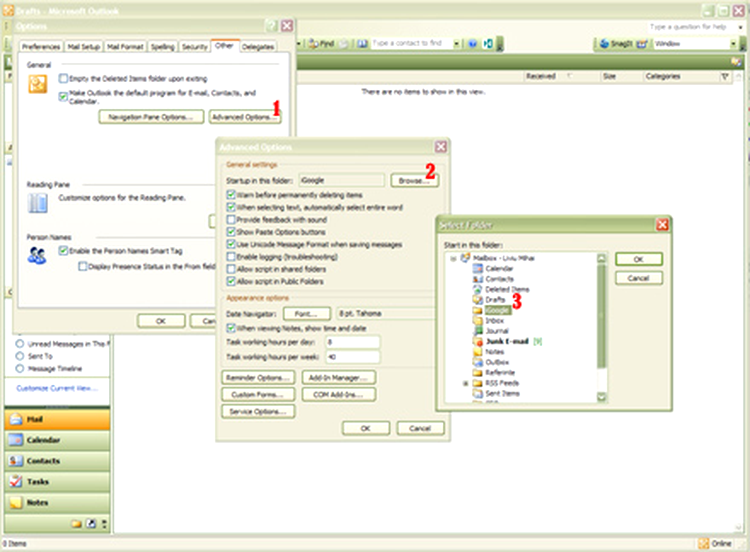Cancel the Select Folder dialog
The width and height of the screenshot is (750, 552).
pos(639,278)
